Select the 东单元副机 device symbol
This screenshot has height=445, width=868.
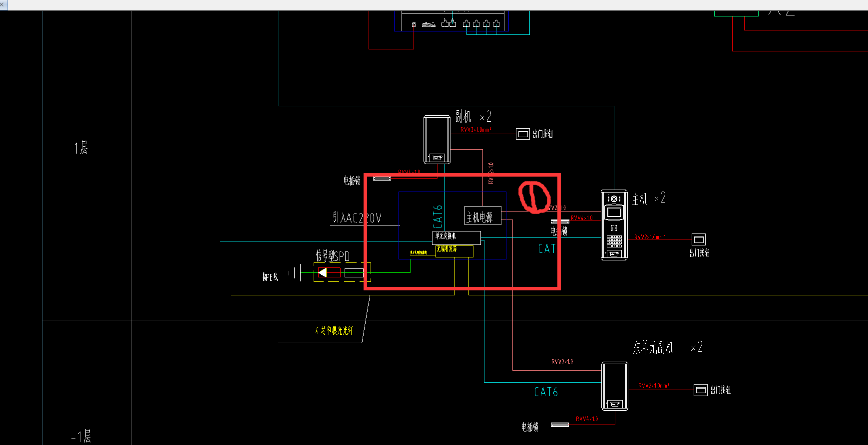[x=615, y=386]
